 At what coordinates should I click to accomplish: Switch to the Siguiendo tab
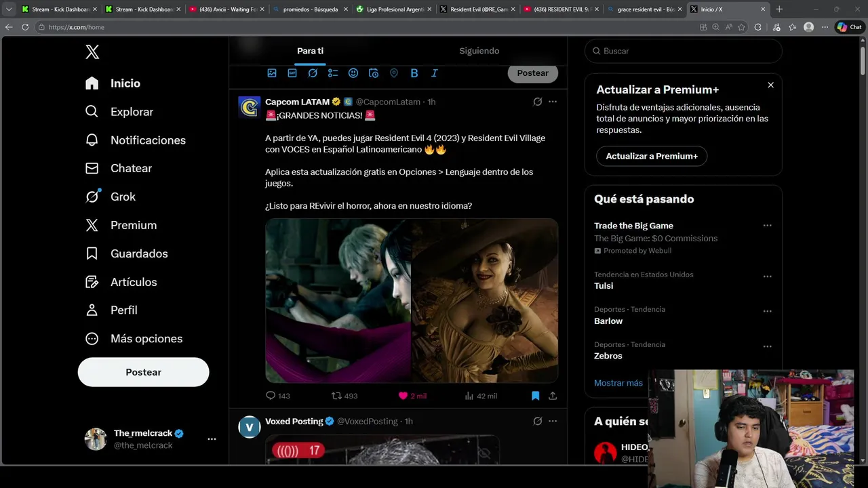click(x=479, y=51)
